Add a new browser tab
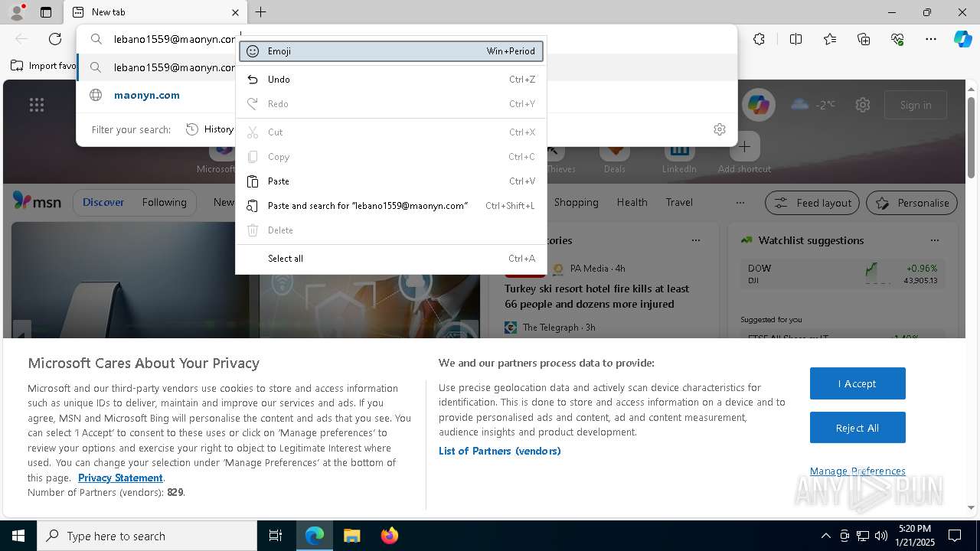The height and width of the screenshot is (551, 980). [x=261, y=12]
